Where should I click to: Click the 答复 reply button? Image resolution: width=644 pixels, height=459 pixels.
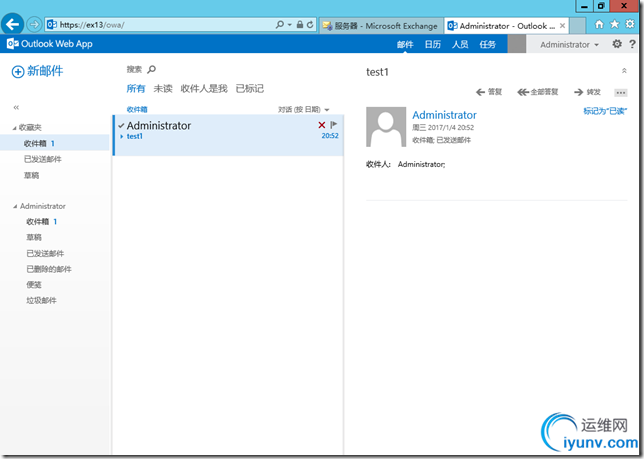[x=489, y=92]
